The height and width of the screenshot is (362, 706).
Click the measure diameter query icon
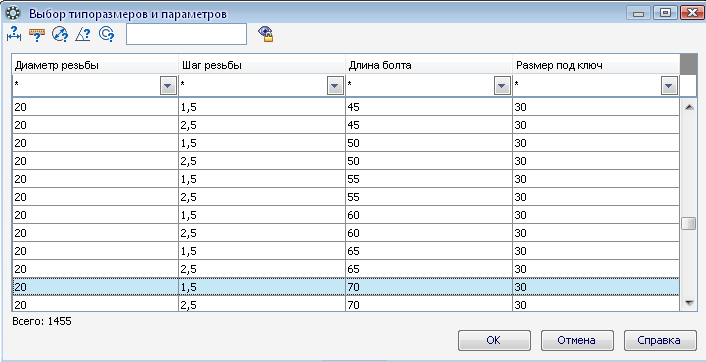pyautogui.click(x=60, y=34)
